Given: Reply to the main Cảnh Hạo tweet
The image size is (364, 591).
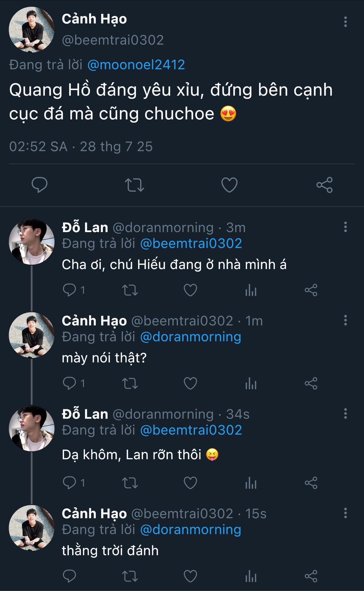Looking at the screenshot, I should click(x=39, y=185).
